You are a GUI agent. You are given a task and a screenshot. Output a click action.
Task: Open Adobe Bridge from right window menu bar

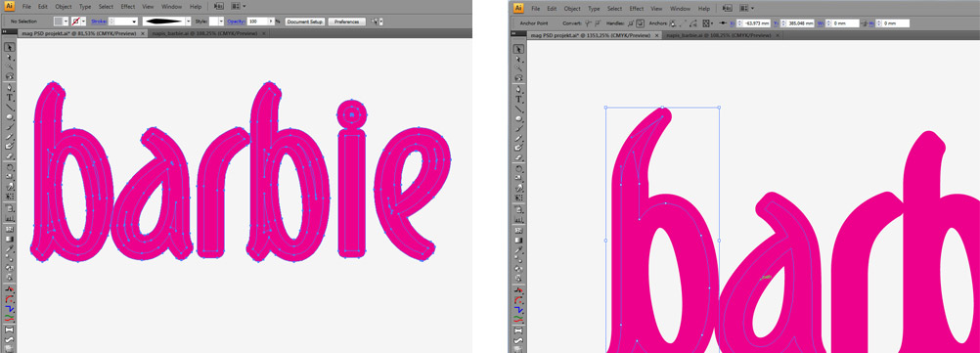pyautogui.click(x=728, y=9)
